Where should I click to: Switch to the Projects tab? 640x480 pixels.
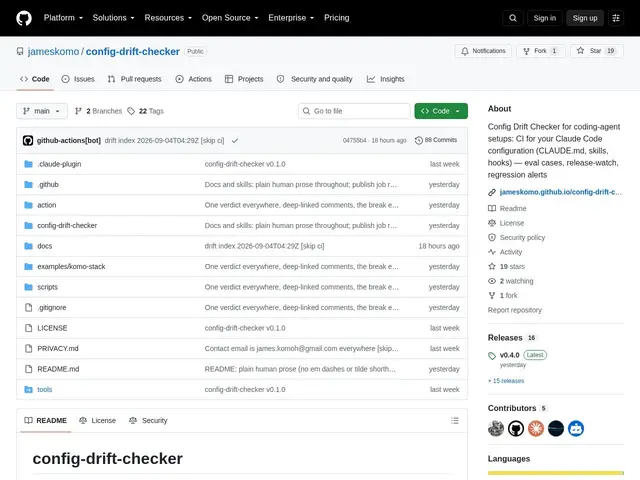coord(244,79)
